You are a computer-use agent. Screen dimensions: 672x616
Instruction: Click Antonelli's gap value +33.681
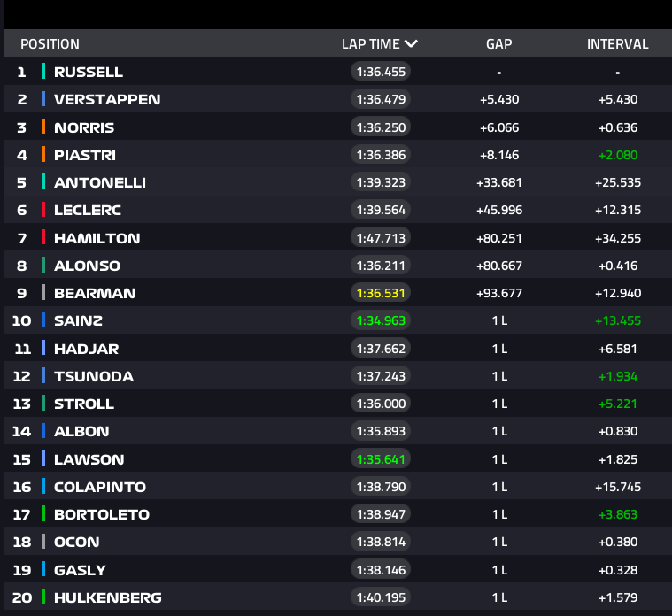point(499,182)
